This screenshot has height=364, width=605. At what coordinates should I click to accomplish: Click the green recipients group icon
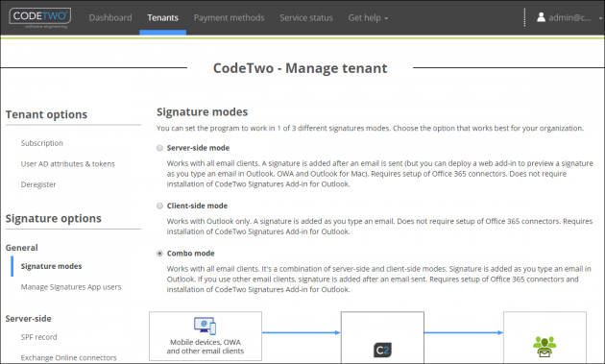tap(544, 347)
